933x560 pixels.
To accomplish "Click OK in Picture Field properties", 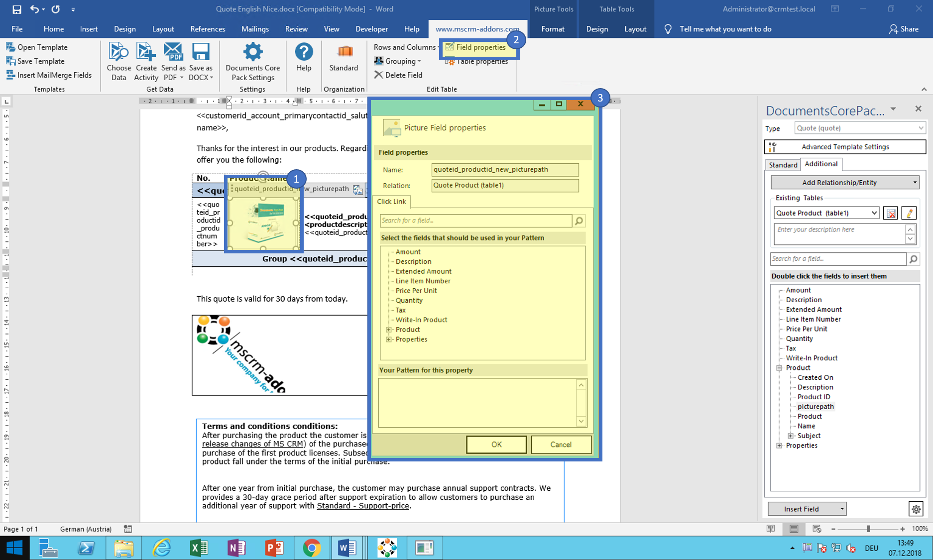I will (x=496, y=445).
